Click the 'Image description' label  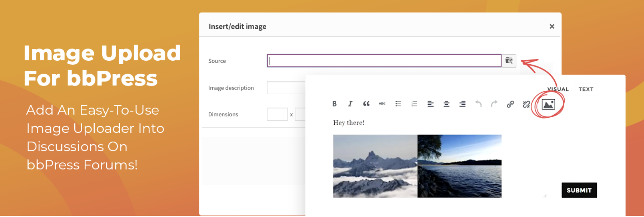click(x=231, y=88)
